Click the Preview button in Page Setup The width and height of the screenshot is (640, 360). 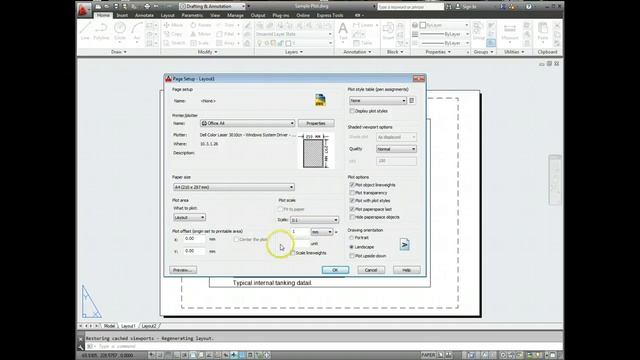(183, 270)
